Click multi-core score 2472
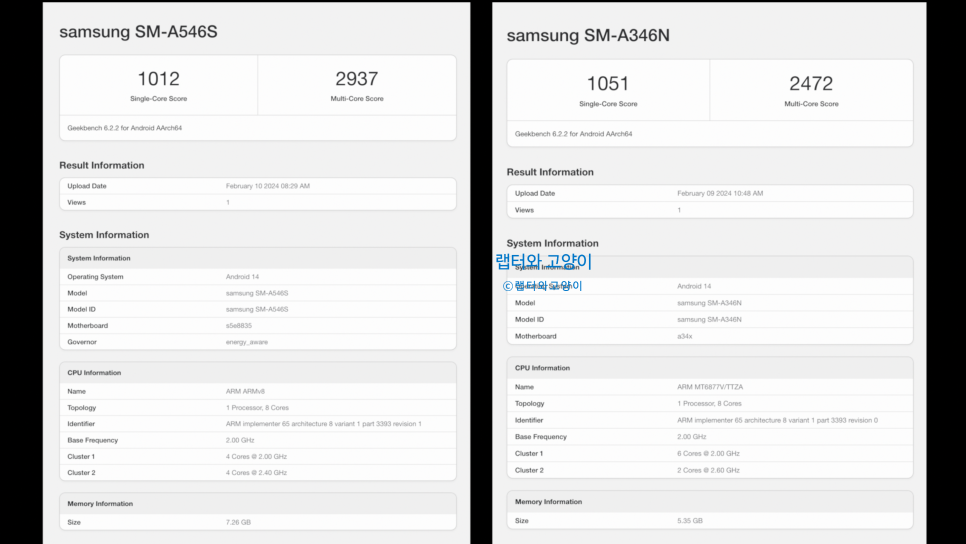 pos(811,83)
